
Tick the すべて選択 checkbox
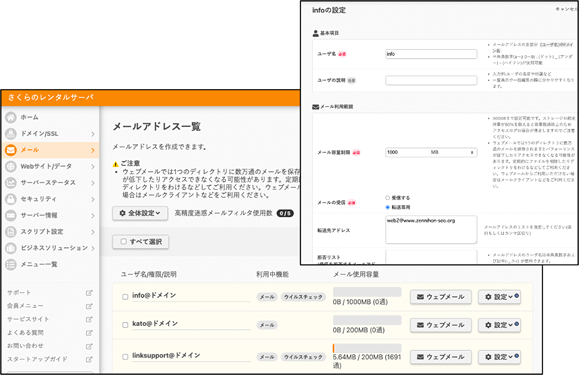tap(124, 241)
